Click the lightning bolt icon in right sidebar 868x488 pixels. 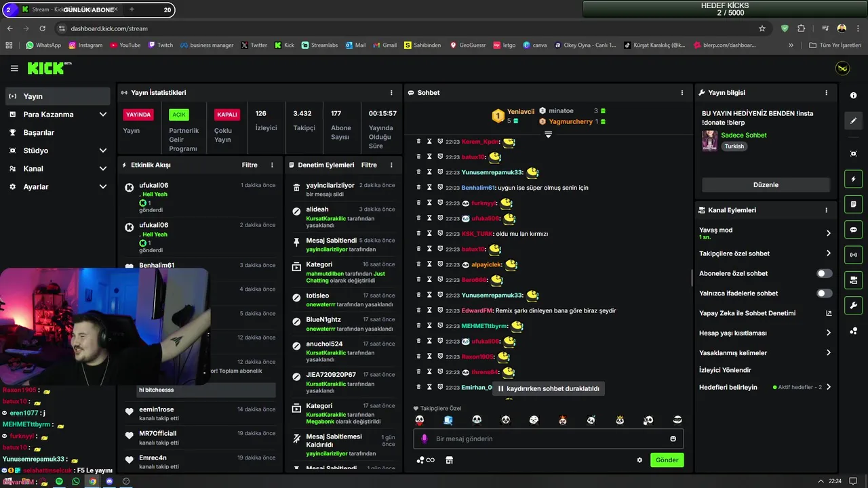tap(853, 179)
